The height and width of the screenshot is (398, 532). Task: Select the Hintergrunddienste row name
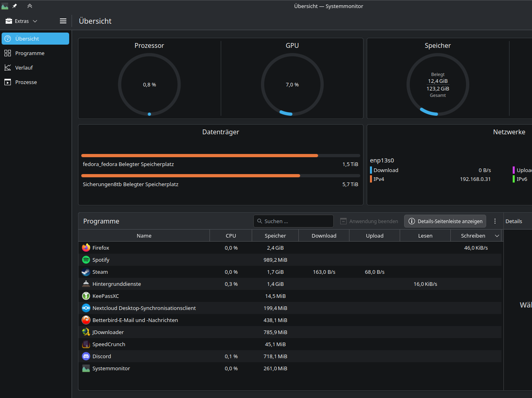[117, 284]
